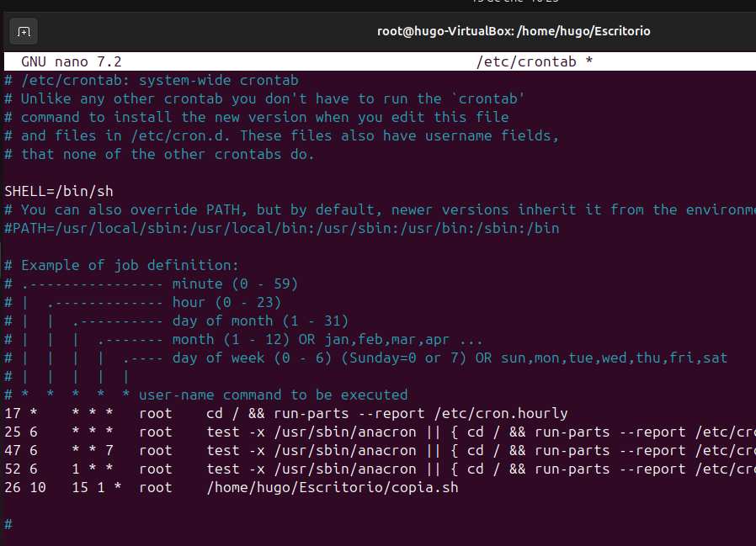Image resolution: width=756 pixels, height=546 pixels.
Task: Click root user on the 52 6 job line
Action: pos(156,469)
